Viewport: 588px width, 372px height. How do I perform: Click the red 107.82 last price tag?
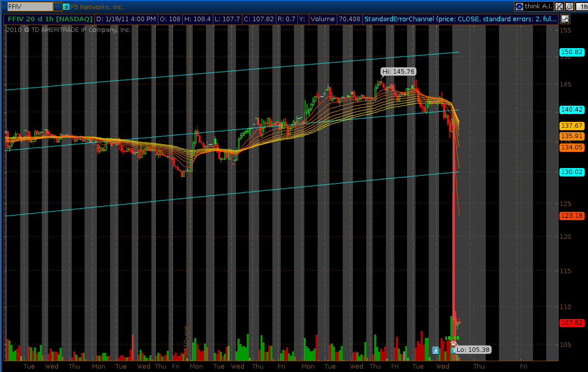point(571,323)
